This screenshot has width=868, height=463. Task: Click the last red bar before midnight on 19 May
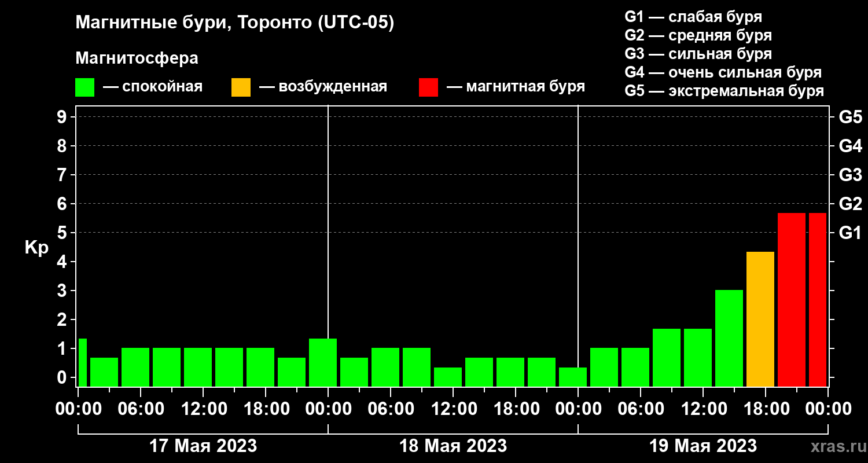click(818, 300)
